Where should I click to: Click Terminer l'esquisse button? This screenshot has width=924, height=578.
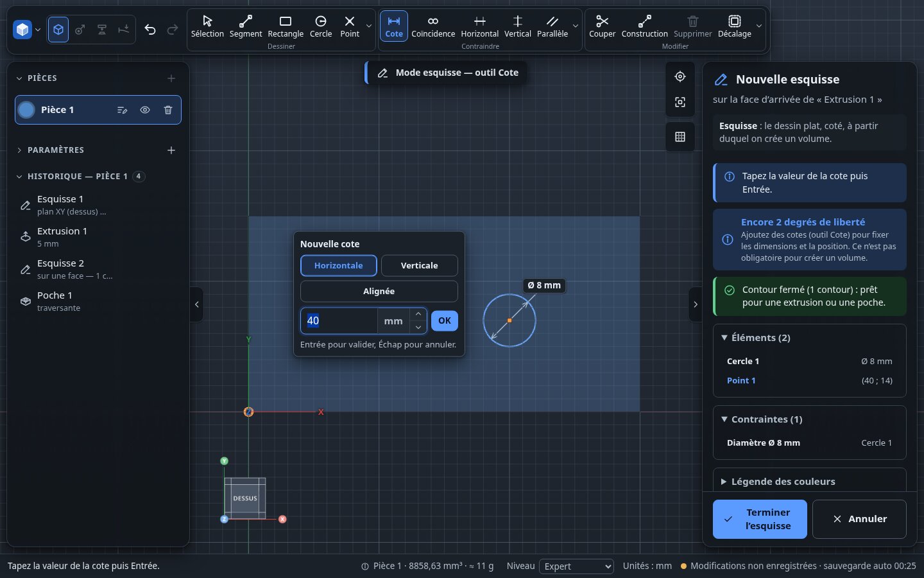[x=760, y=519]
